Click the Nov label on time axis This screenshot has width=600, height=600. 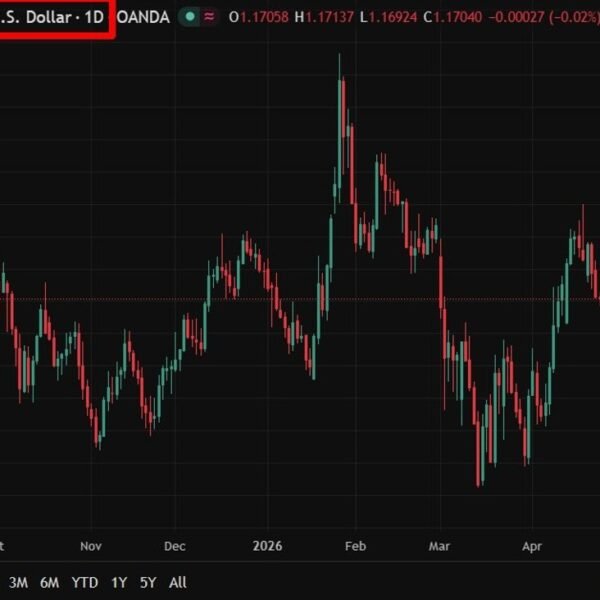[x=91, y=546]
